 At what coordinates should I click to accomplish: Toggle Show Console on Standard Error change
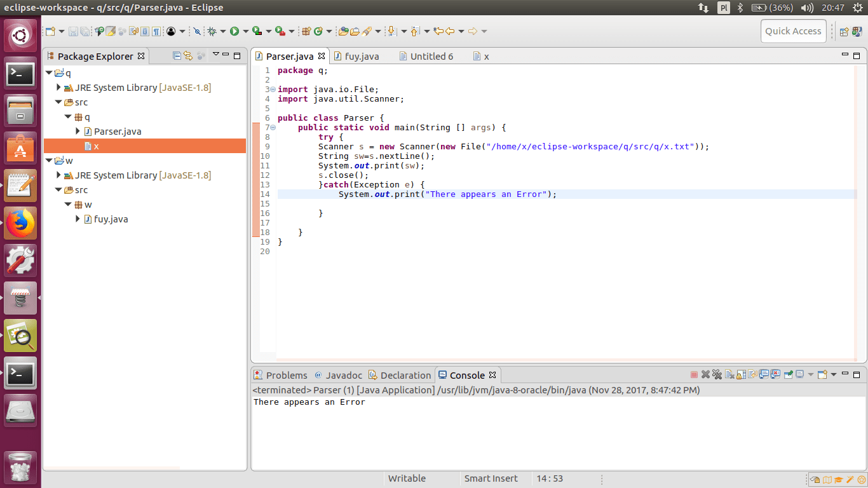tap(775, 375)
